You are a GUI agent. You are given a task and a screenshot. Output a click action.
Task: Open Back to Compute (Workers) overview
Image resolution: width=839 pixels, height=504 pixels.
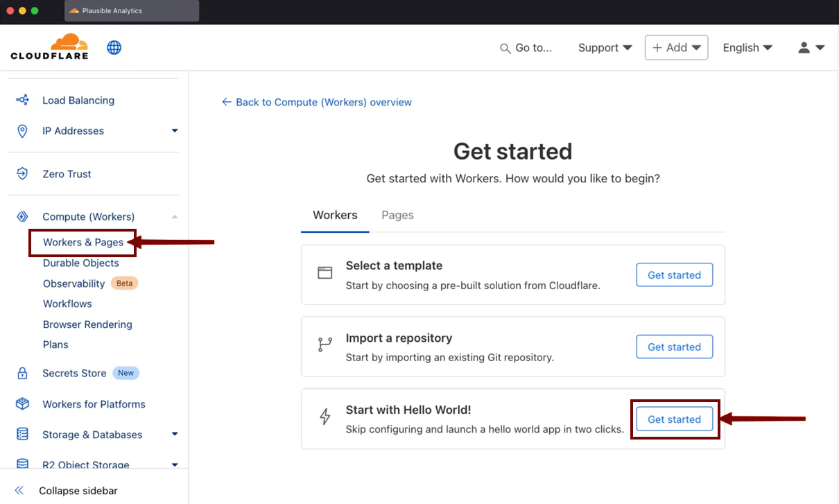point(316,102)
